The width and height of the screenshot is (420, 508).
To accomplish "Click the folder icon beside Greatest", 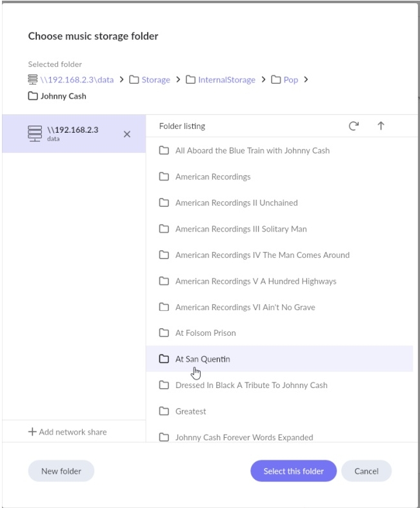I will point(164,411).
